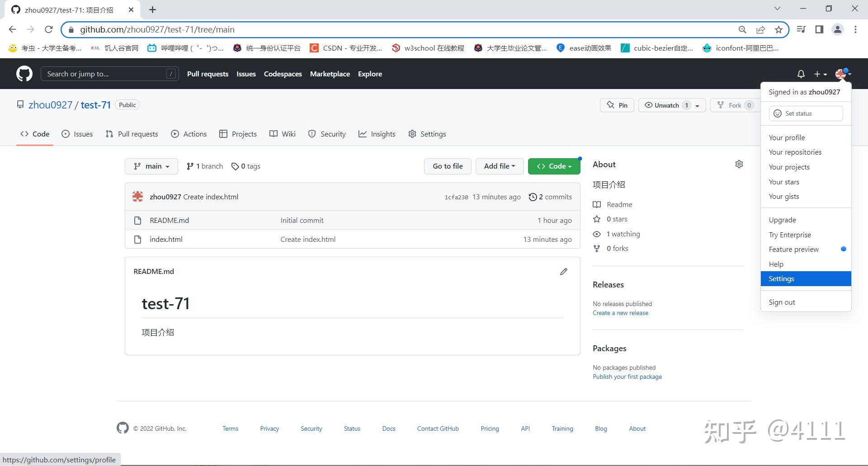Screen dimensions: 868x466
Task: Select Your profile in user menu
Action: 806,138
